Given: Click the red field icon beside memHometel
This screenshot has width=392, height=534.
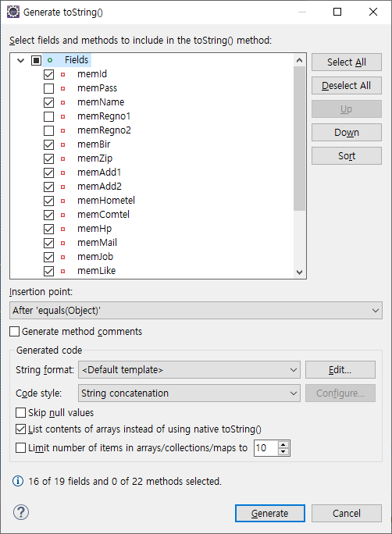Looking at the screenshot, I should pyautogui.click(x=62, y=201).
